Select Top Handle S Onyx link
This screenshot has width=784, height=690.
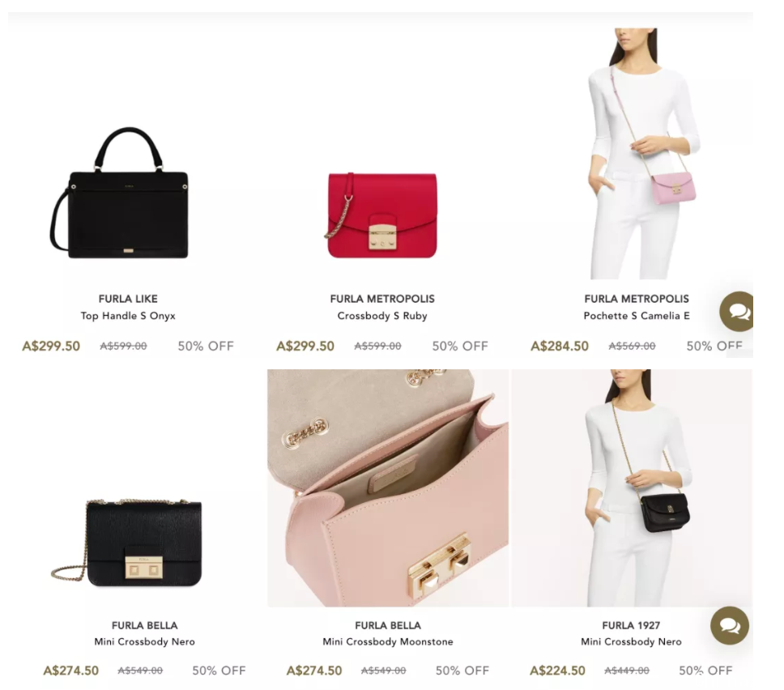pyautogui.click(x=128, y=316)
